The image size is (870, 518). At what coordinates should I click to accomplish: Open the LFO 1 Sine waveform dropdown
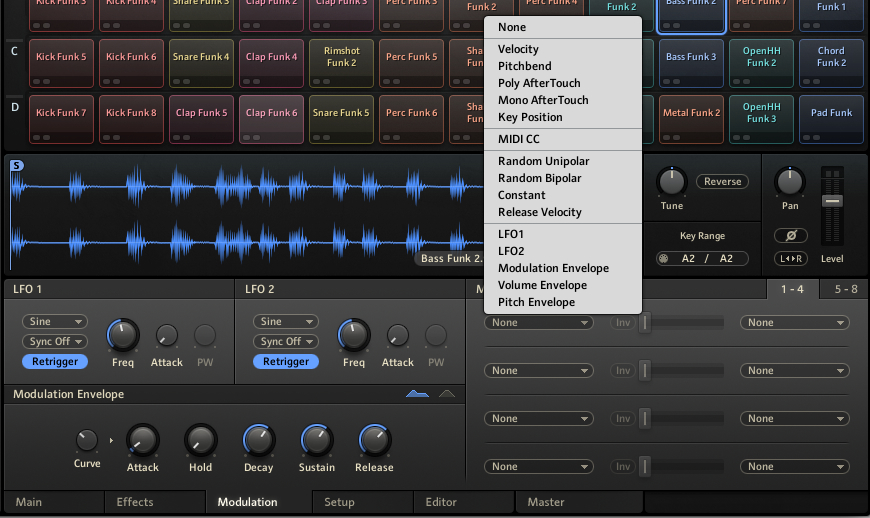[x=55, y=322]
